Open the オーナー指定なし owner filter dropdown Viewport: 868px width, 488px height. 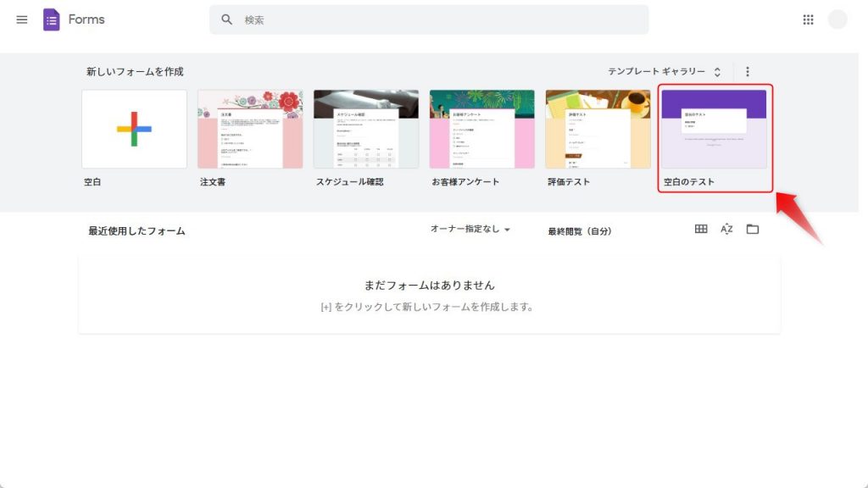470,229
